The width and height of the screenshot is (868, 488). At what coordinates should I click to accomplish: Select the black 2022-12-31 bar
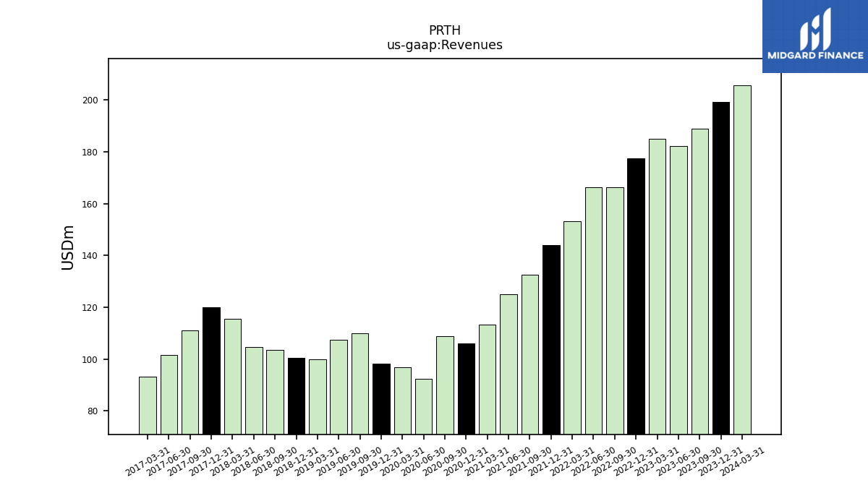point(636,296)
